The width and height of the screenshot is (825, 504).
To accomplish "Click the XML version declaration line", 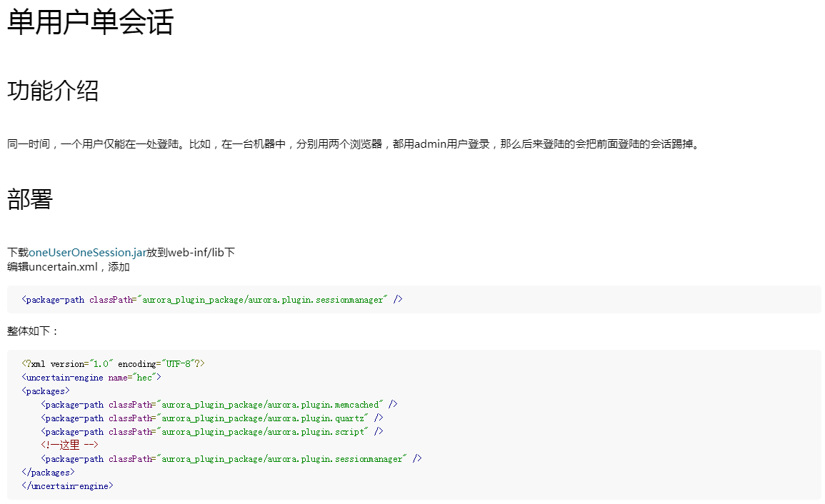I will pyautogui.click(x=113, y=364).
